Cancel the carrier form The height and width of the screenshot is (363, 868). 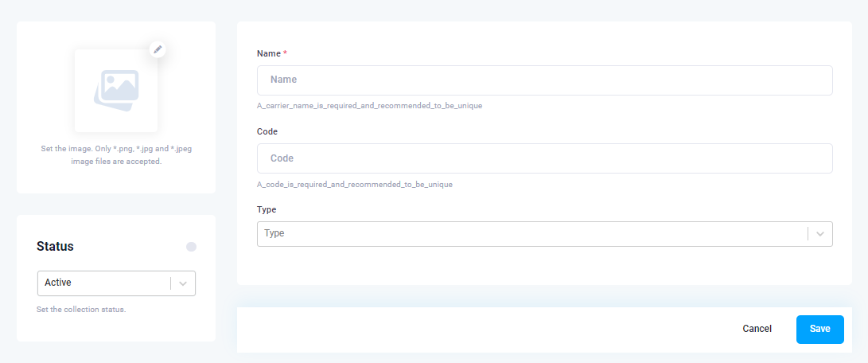[x=757, y=329]
